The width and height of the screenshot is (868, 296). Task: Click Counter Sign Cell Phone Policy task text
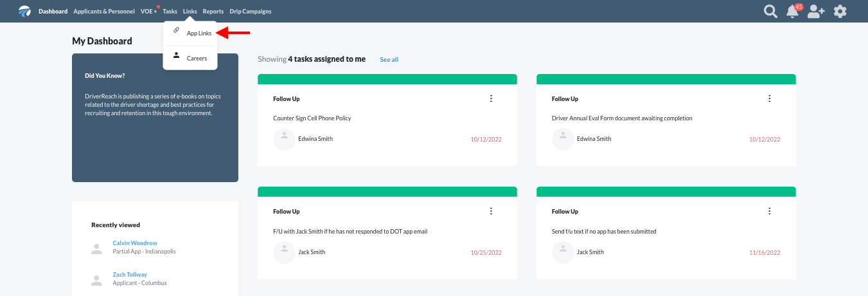click(312, 118)
